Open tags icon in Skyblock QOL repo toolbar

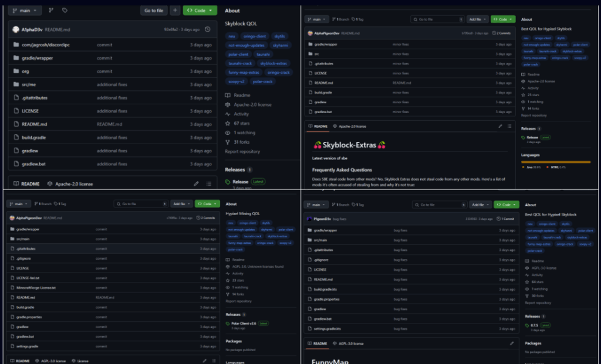[65, 11]
